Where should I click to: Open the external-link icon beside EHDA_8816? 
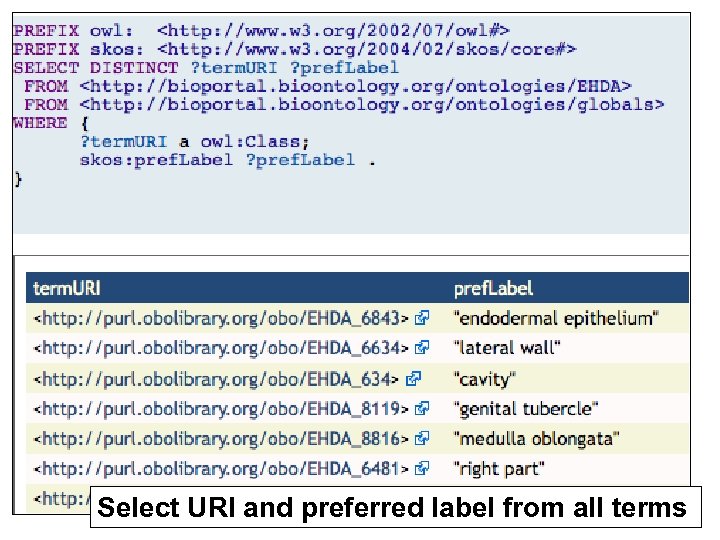point(423,438)
